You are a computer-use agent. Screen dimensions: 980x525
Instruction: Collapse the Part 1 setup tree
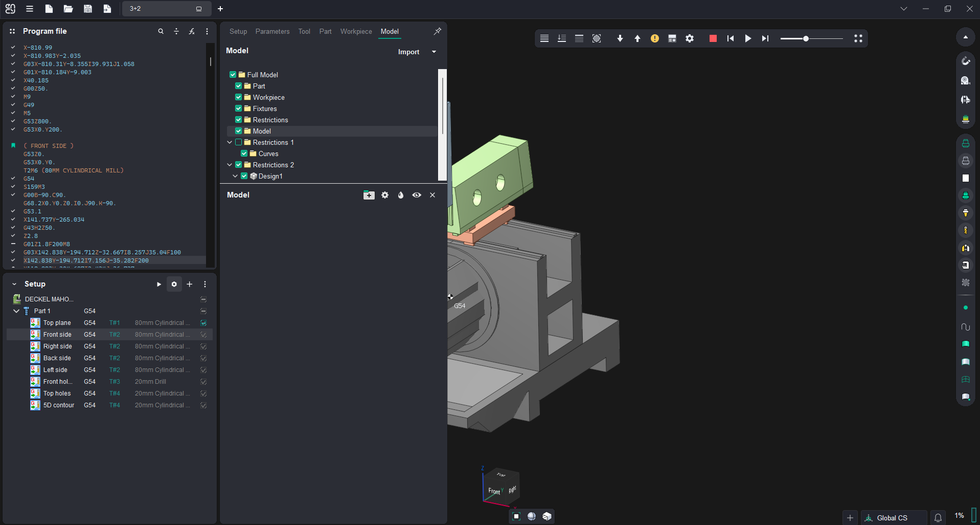point(16,311)
